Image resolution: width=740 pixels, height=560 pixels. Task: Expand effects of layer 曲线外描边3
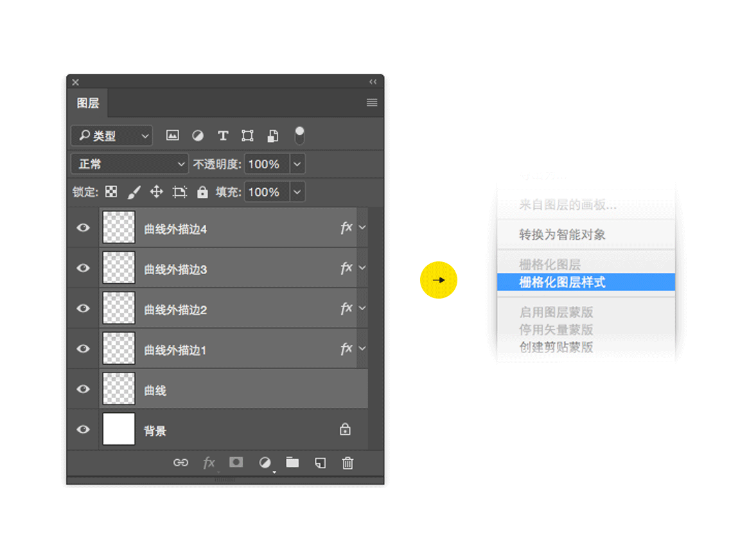pyautogui.click(x=362, y=268)
